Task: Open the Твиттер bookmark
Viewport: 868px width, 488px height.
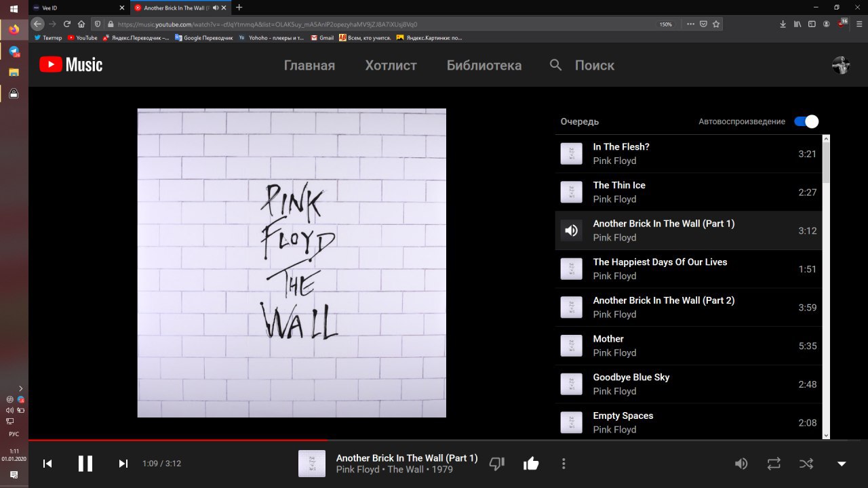Action: [x=47, y=38]
